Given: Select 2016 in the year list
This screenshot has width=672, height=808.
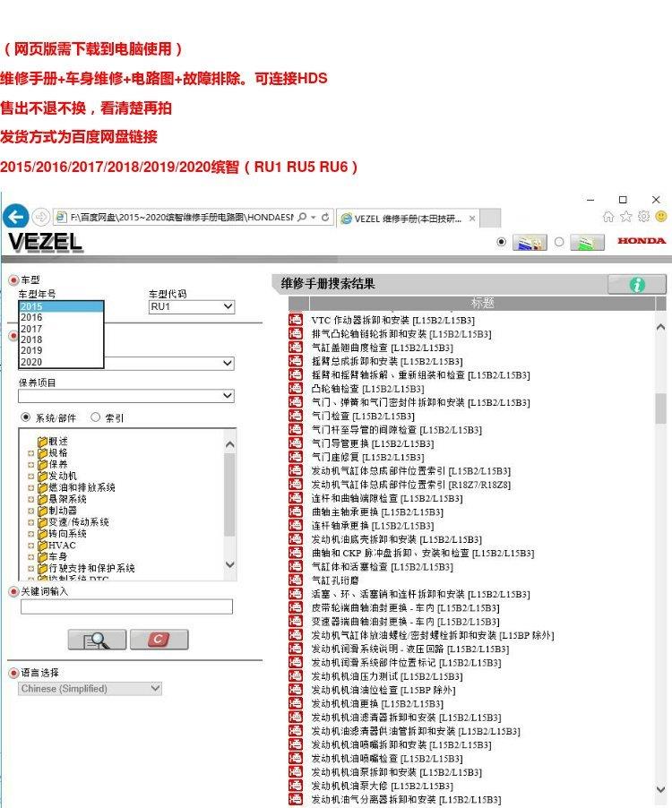Looking at the screenshot, I should point(61,317).
